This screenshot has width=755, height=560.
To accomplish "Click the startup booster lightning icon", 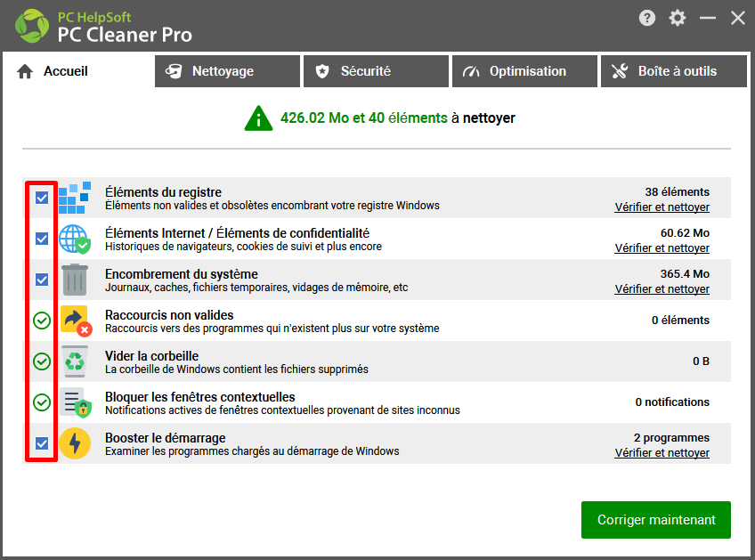I will (x=75, y=443).
